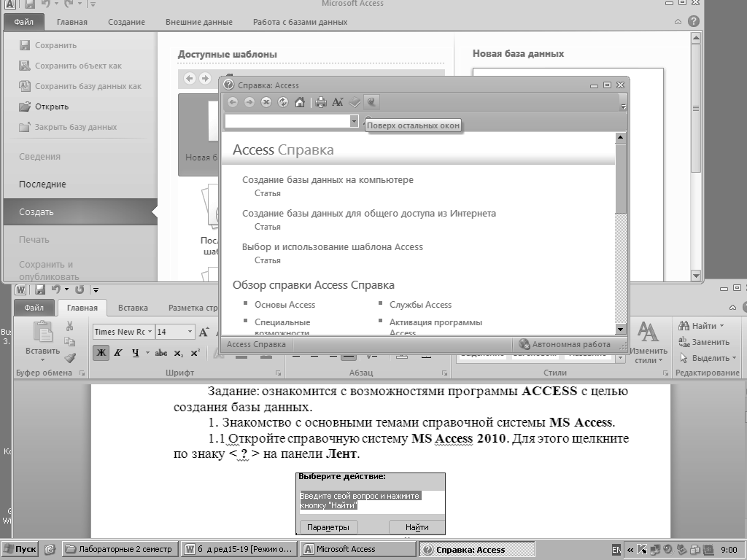The width and height of the screenshot is (747, 560).
Task: Click Word Save icon in quick access toolbar
Action: pyautogui.click(x=40, y=289)
